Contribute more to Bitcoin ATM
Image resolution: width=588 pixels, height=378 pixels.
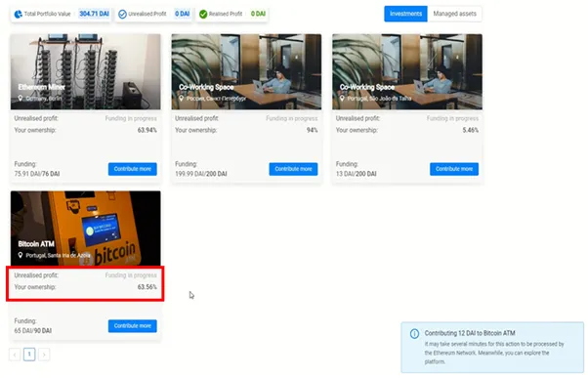tap(133, 326)
